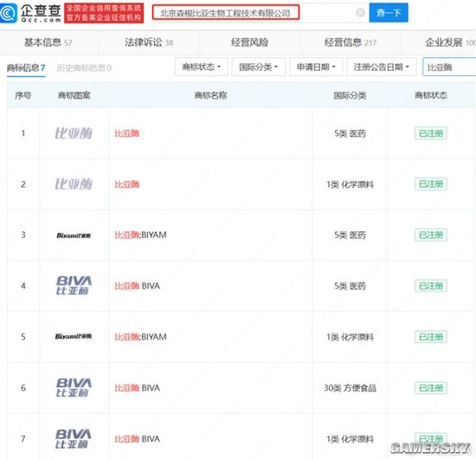Expand the 国际分类 filter dropdown
This screenshot has height=459, width=476.
pos(259,67)
